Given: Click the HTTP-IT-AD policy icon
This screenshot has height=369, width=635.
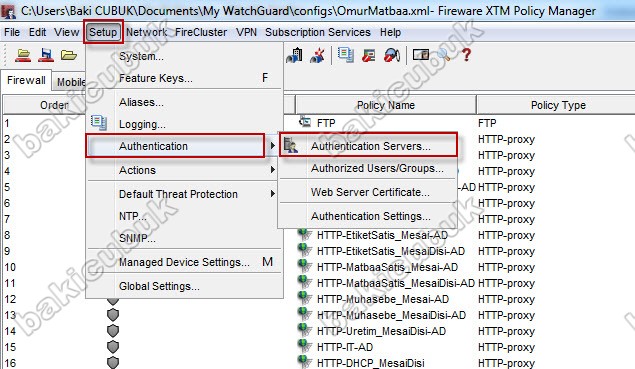Looking at the screenshot, I should (304, 346).
